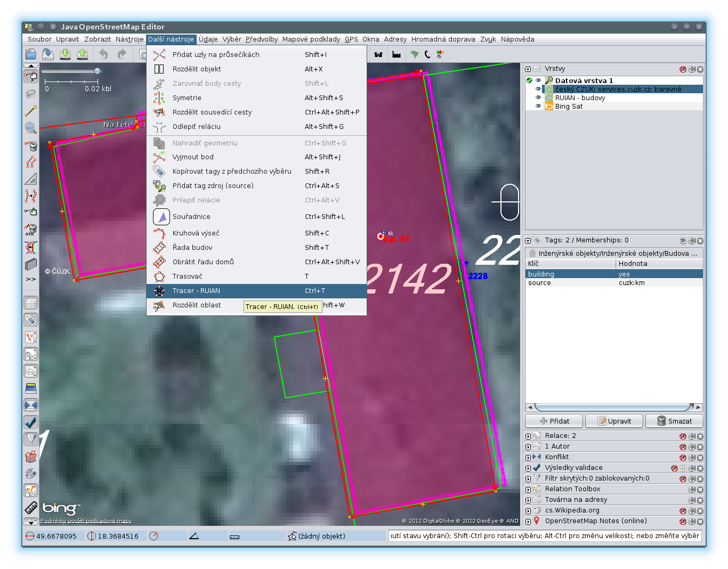Select the select/move objects tool
Screen dimensions: 728x569
click(31, 77)
